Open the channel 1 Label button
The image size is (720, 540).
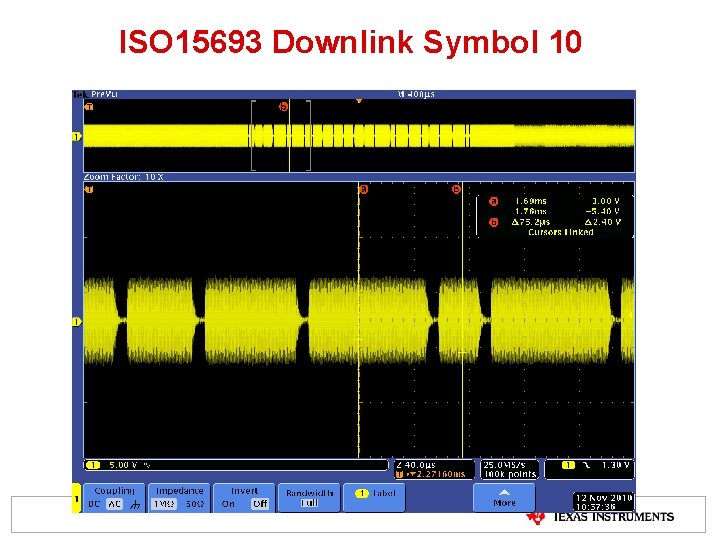[x=374, y=497]
